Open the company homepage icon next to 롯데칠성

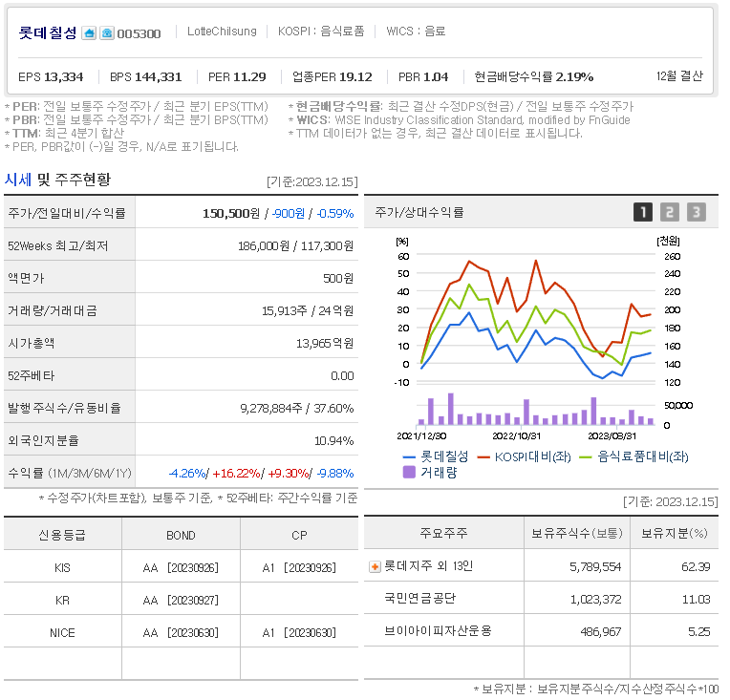pyautogui.click(x=89, y=33)
